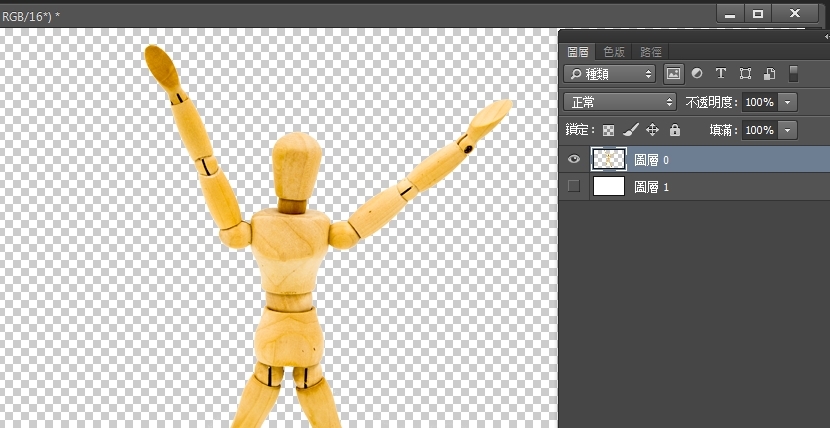
Task: Toggle pixel layer filter icon
Action: tap(673, 74)
